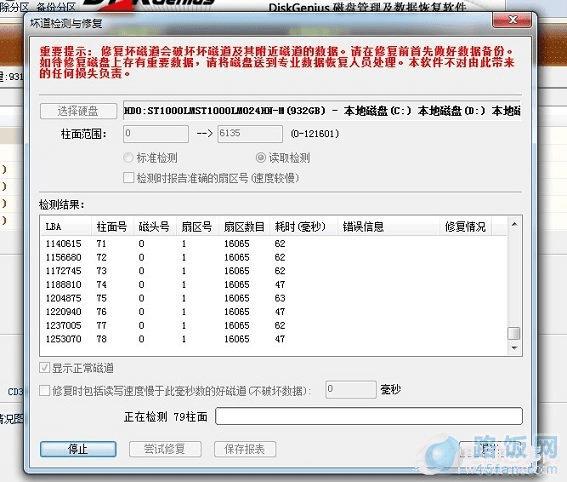Screen dimensions: 567x482
Task: Click the 柱面号 column header
Action: [112, 227]
